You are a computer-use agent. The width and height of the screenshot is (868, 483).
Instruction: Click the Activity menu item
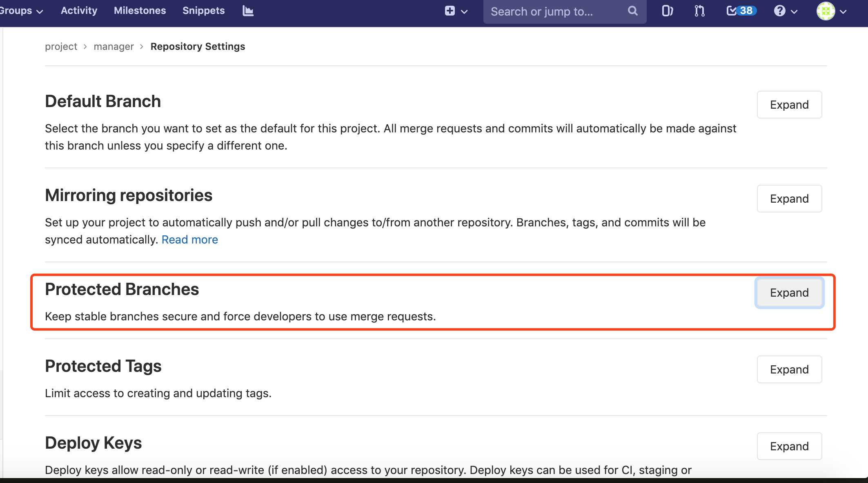(78, 10)
